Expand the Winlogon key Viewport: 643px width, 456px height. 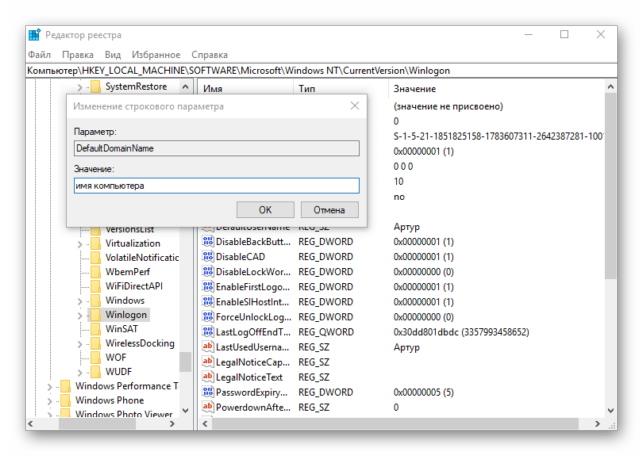coord(80,315)
